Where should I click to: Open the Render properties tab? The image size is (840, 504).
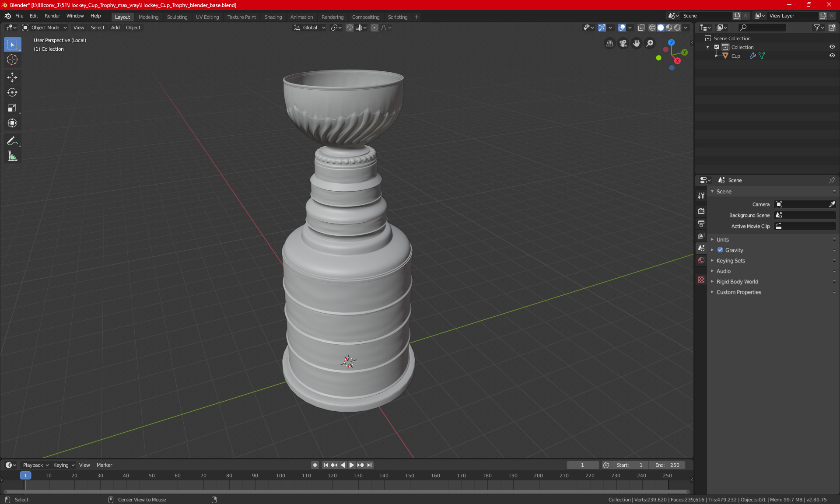coord(701,211)
